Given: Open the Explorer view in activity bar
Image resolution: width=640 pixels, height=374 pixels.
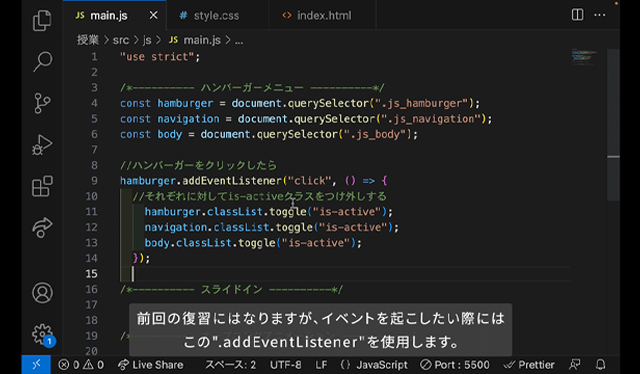Looking at the screenshot, I should point(42,20).
